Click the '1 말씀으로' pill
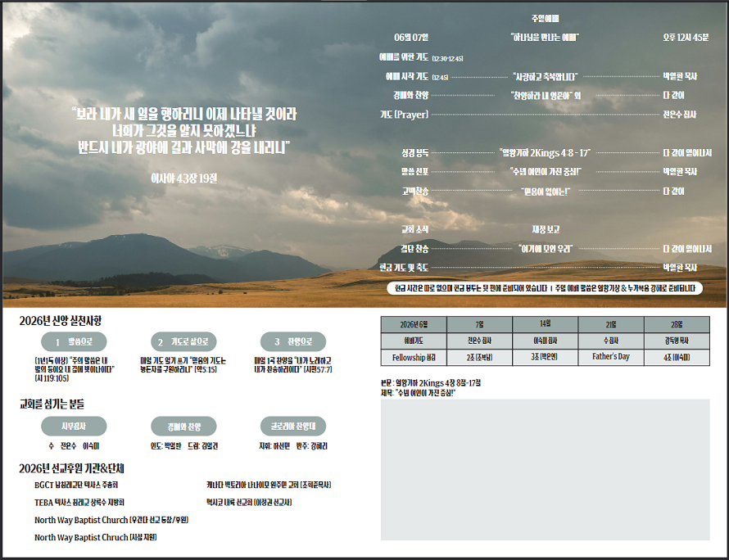This screenshot has width=729, height=560. point(74,341)
